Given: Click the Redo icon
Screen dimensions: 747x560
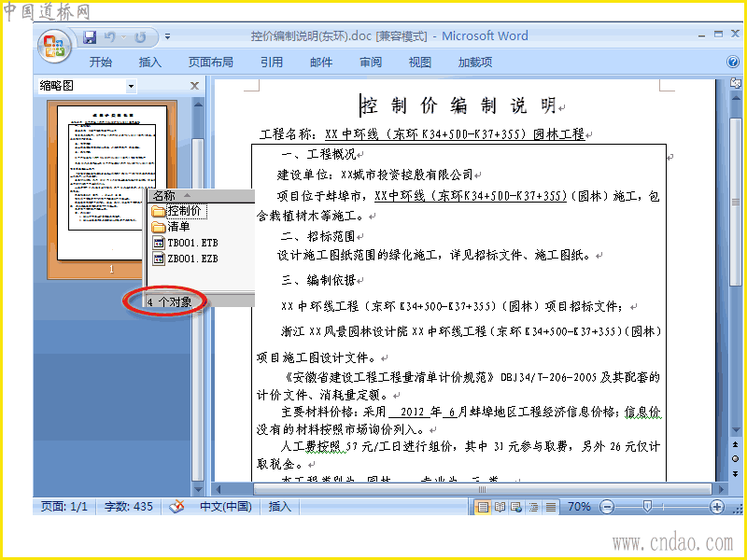Looking at the screenshot, I should click(140, 36).
